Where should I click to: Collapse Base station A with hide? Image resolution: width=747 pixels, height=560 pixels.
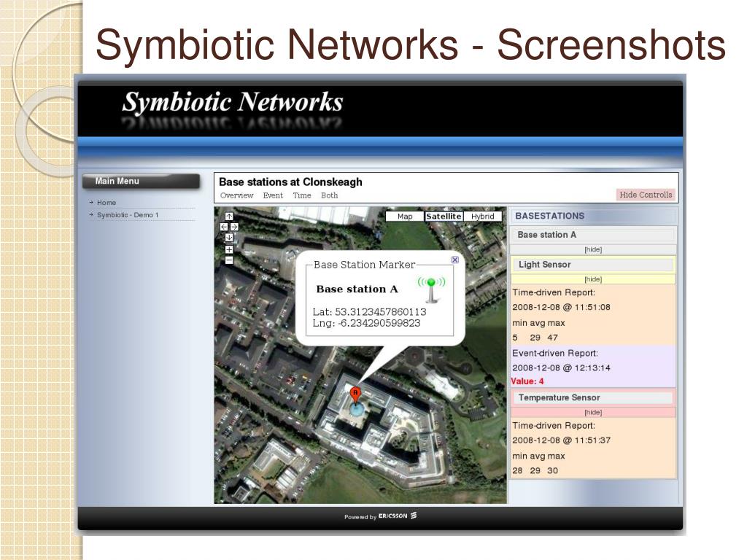pyautogui.click(x=593, y=249)
